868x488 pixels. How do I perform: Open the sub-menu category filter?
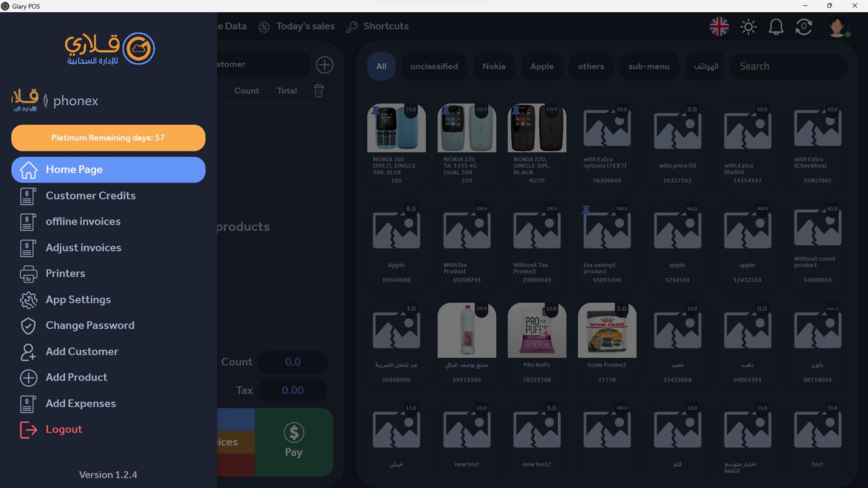tap(649, 66)
